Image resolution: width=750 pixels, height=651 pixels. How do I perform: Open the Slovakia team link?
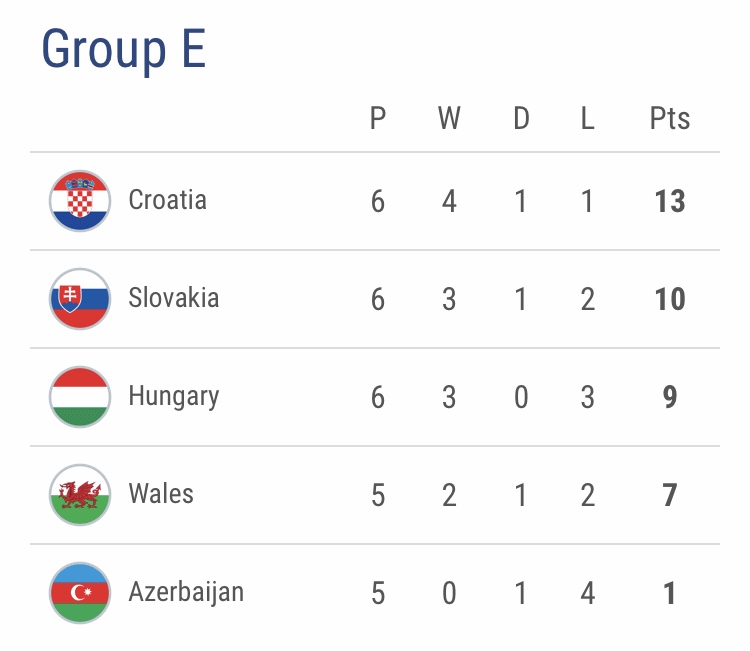coord(174,298)
